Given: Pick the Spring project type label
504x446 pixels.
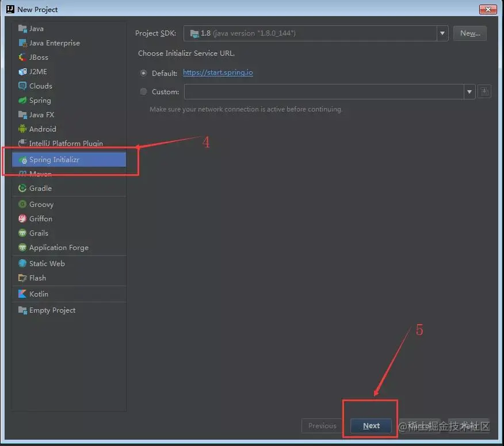Looking at the screenshot, I should click(x=40, y=101).
